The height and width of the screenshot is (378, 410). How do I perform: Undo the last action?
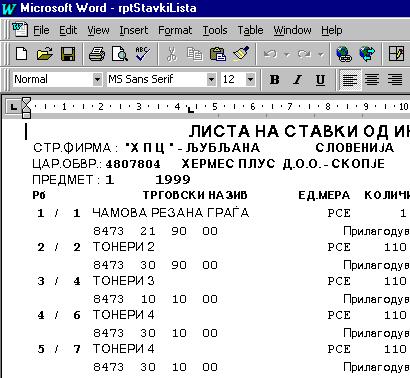pos(270,54)
